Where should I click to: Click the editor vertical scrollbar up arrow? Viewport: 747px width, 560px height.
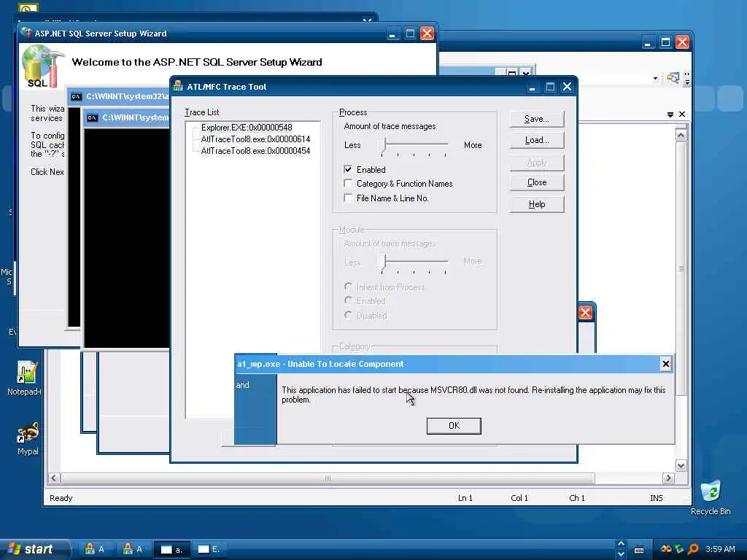click(x=681, y=136)
